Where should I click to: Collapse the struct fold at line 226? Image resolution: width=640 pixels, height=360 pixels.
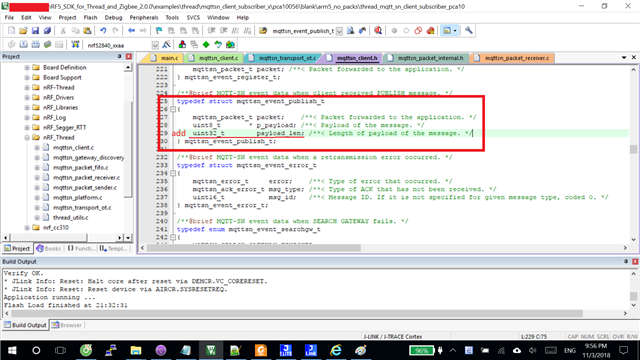pyautogui.click(x=173, y=109)
